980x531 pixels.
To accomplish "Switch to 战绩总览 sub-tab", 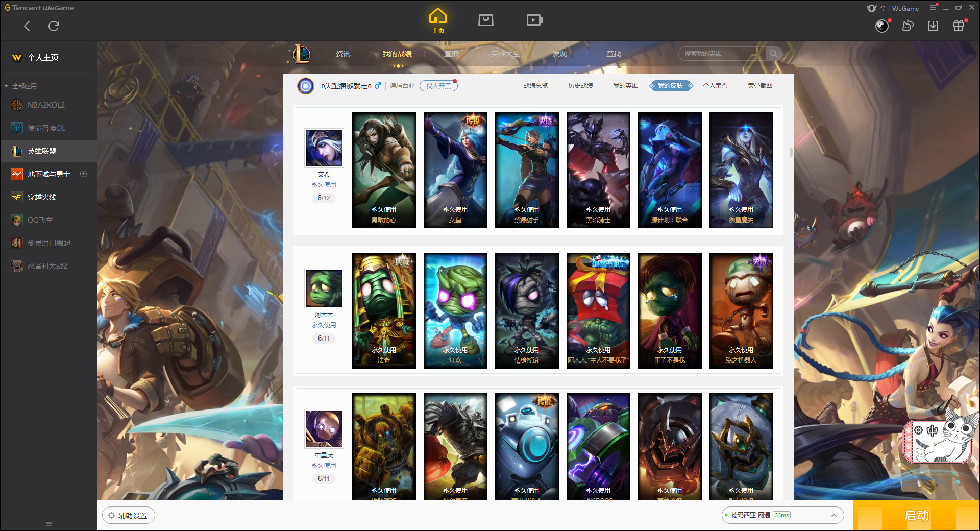I will [535, 86].
